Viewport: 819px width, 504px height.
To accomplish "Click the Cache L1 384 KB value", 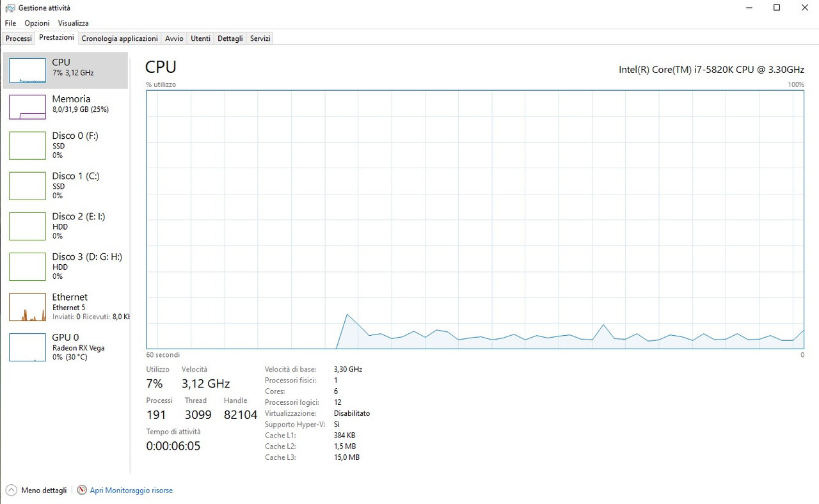I will (344, 436).
